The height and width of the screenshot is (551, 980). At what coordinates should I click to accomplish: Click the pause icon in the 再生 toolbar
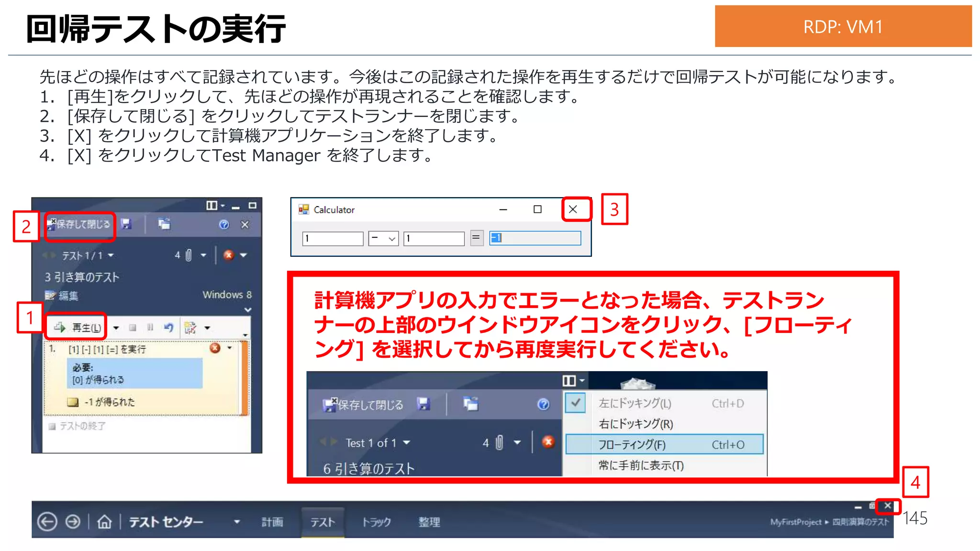pos(150,328)
